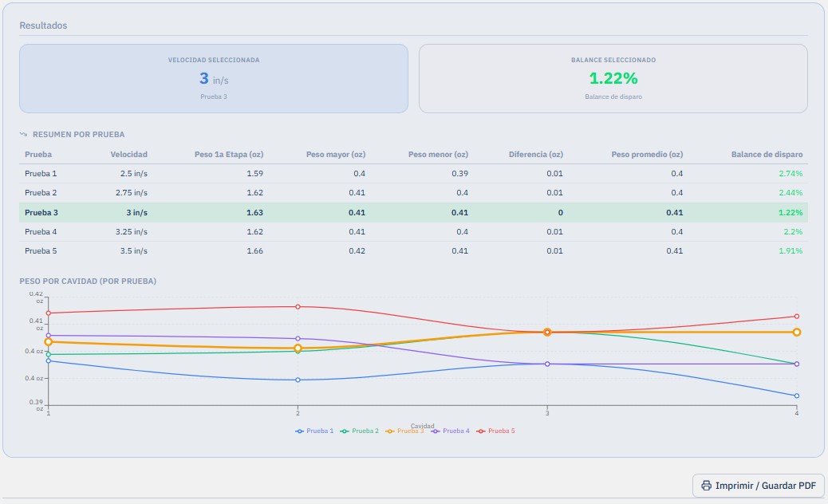Click the 3.5 in/s velocity cell
The image size is (828, 504).
click(x=133, y=251)
